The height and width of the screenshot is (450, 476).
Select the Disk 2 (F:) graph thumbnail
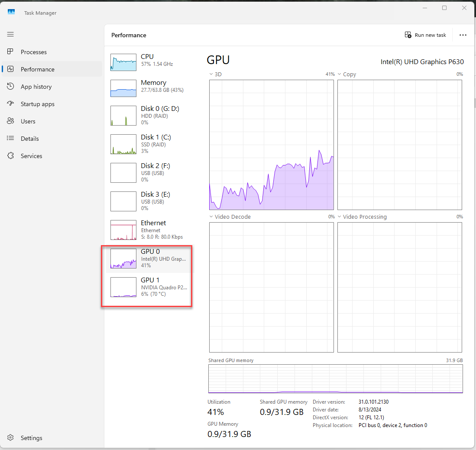(123, 173)
